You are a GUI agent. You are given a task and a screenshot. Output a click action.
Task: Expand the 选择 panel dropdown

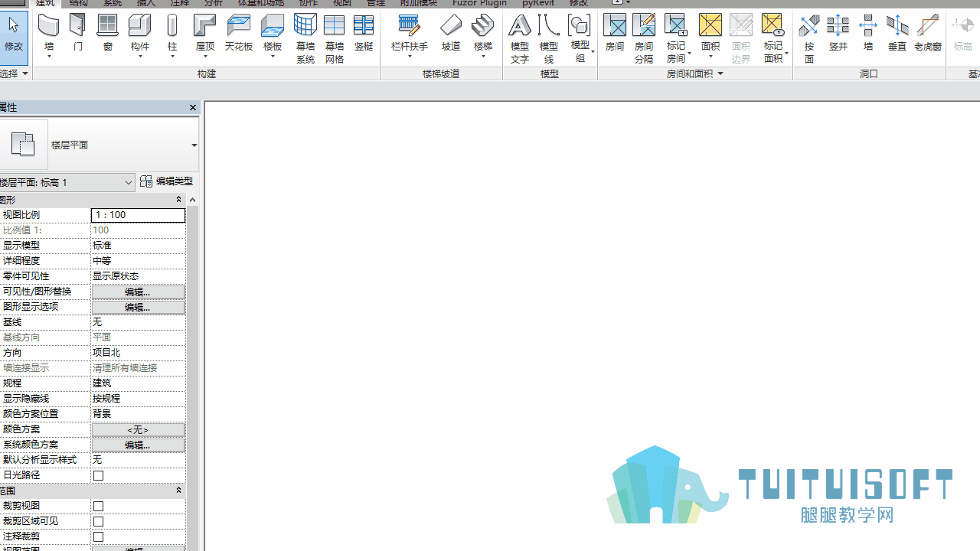25,73
